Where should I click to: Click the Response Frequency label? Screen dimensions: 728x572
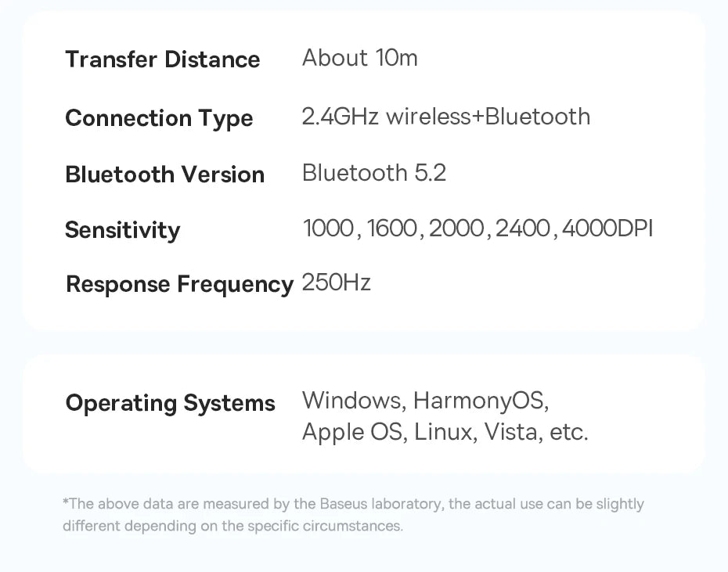[179, 284]
